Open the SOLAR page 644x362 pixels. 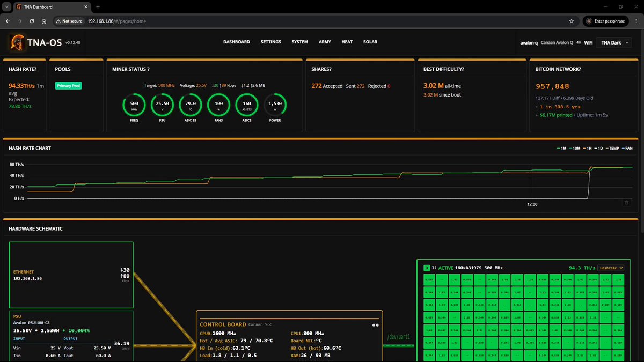[370, 42]
